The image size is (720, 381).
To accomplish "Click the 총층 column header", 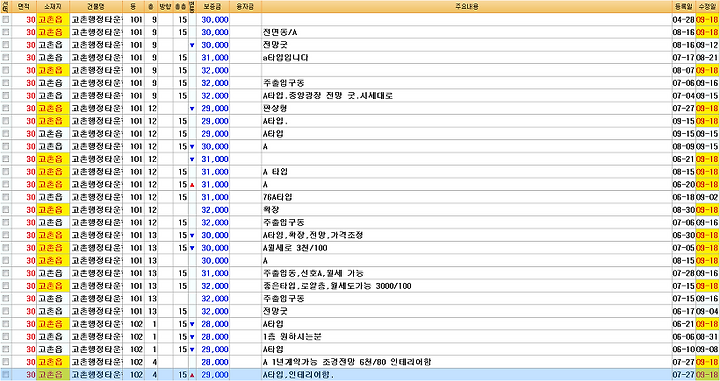I will pyautogui.click(x=181, y=6).
